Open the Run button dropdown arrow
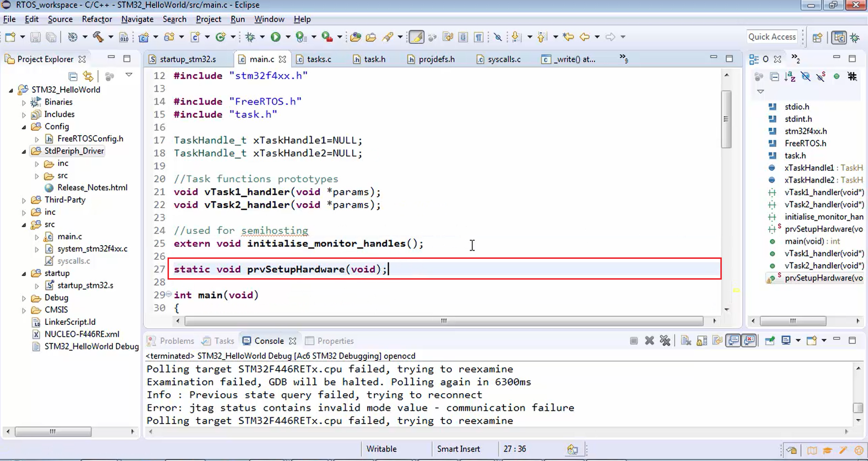This screenshot has height=461, width=868. 288,37
